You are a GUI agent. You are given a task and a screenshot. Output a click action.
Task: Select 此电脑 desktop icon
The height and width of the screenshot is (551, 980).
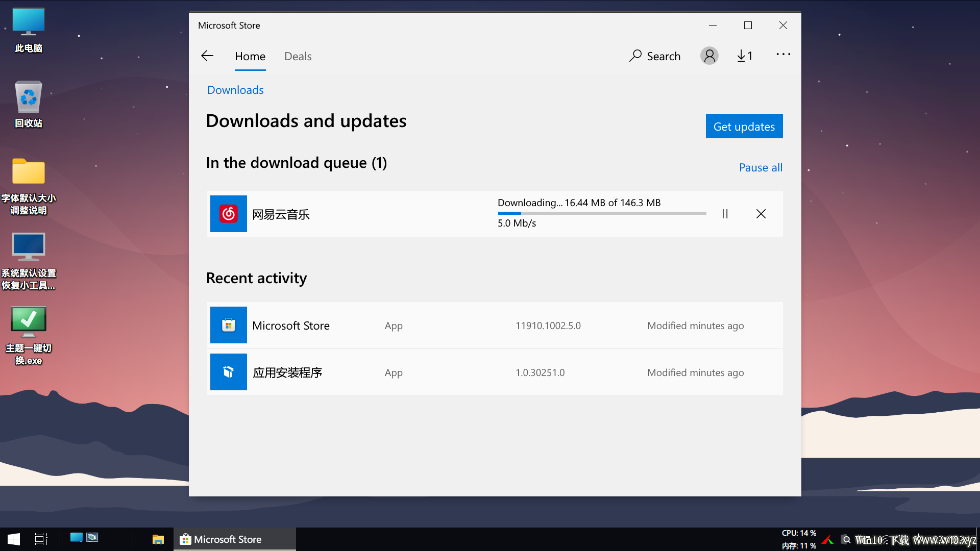29,31
